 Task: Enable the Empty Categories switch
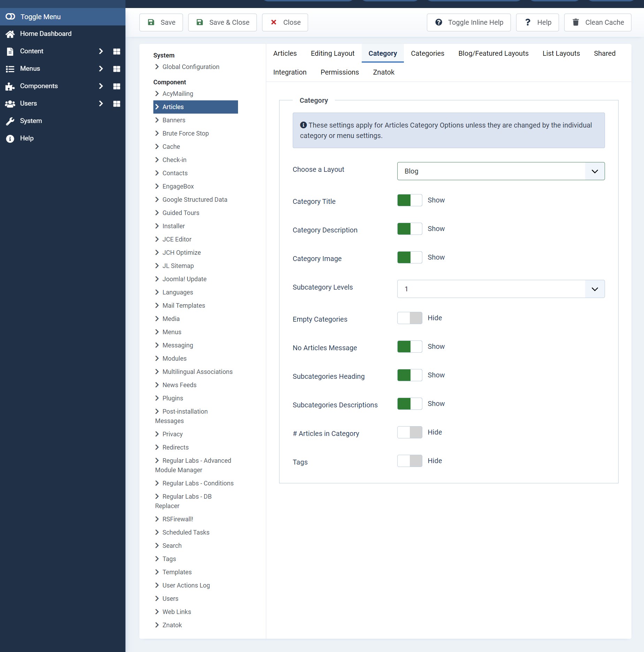point(409,318)
